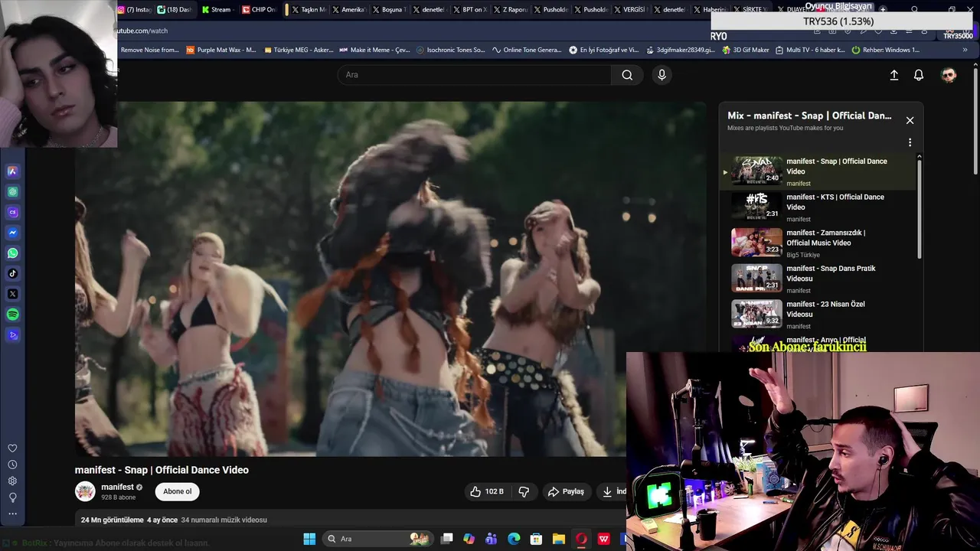
Task: Open the '3D Gif Maker' bookmark
Action: tap(745, 50)
